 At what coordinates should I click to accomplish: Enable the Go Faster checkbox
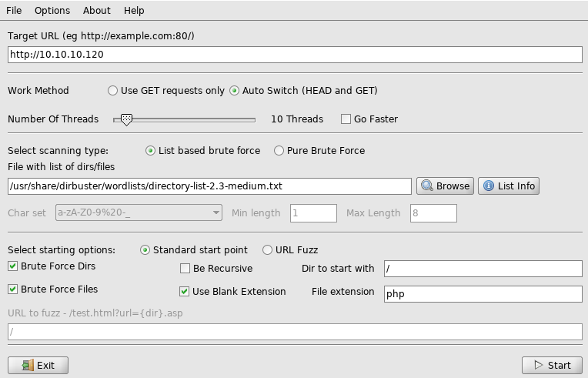pyautogui.click(x=346, y=119)
